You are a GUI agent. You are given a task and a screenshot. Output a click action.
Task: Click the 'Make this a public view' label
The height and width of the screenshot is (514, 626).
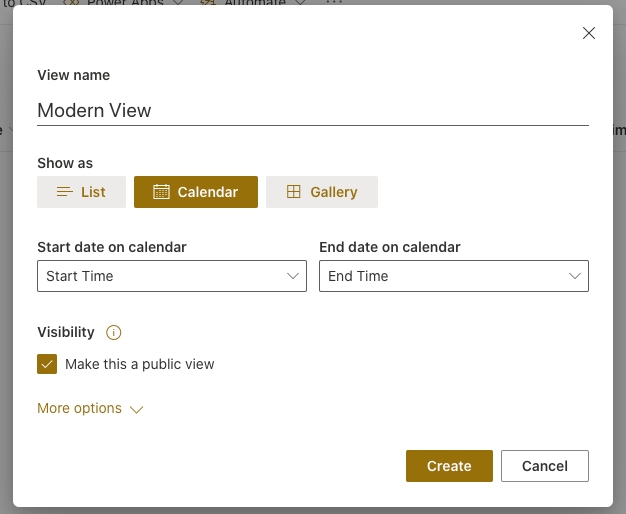[x=140, y=364]
